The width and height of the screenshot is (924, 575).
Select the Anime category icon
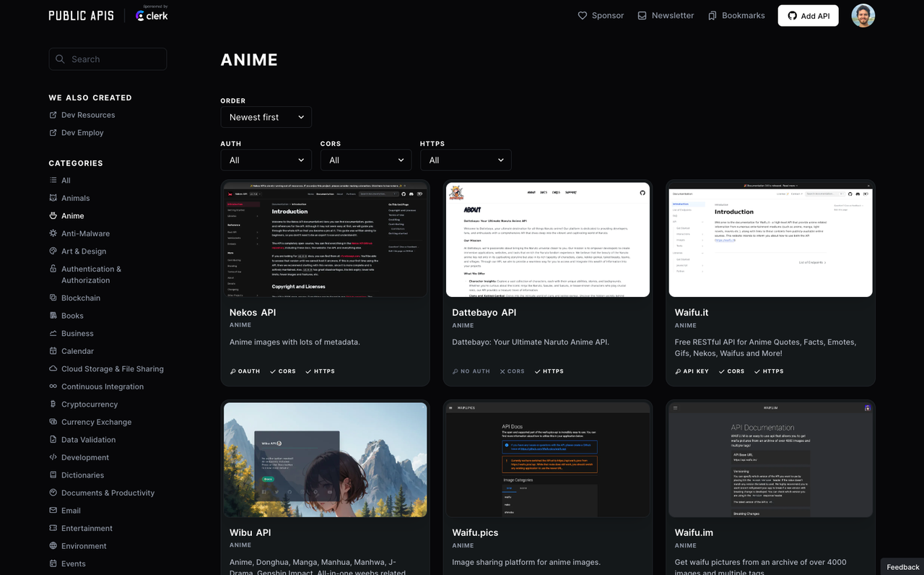point(52,215)
